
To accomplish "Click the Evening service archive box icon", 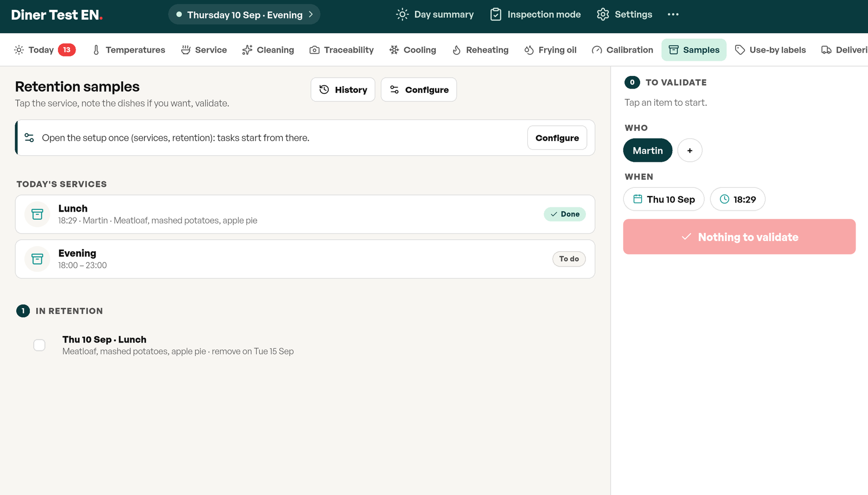I will [37, 259].
